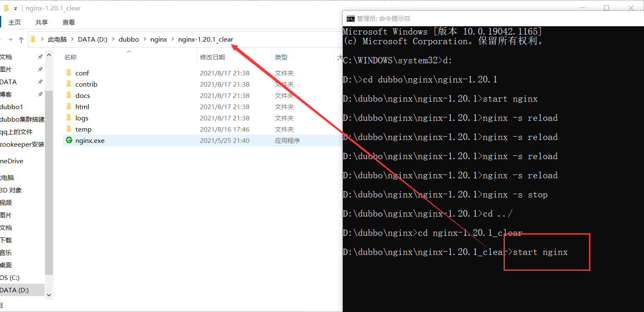This screenshot has height=312, width=644.
Task: Click conf folder name text
Action: point(82,73)
